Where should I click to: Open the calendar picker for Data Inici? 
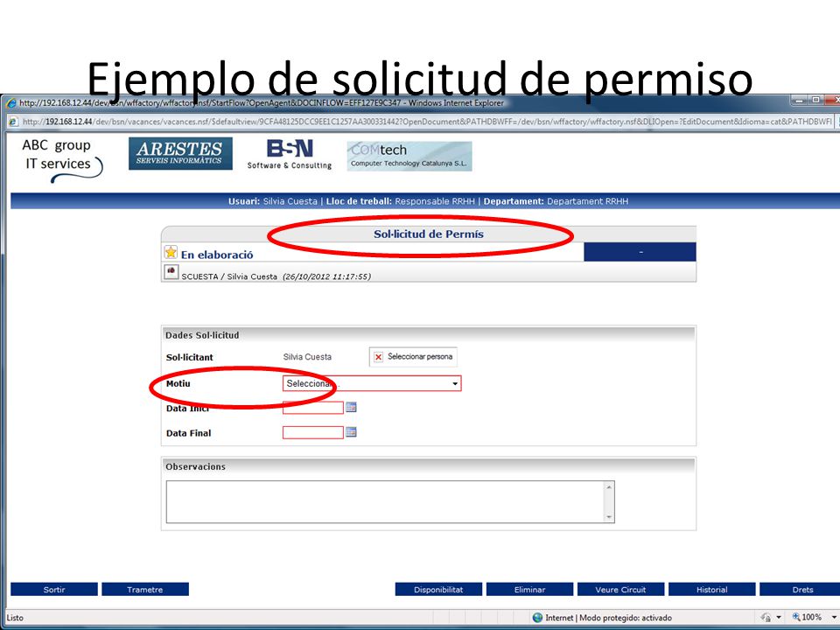point(351,407)
